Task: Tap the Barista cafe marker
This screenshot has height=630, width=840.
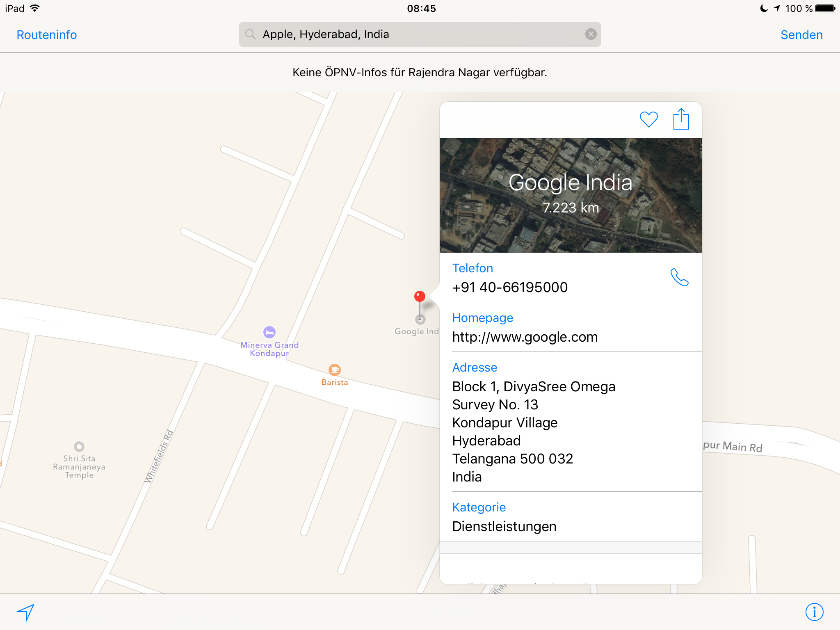Action: pos(335,370)
